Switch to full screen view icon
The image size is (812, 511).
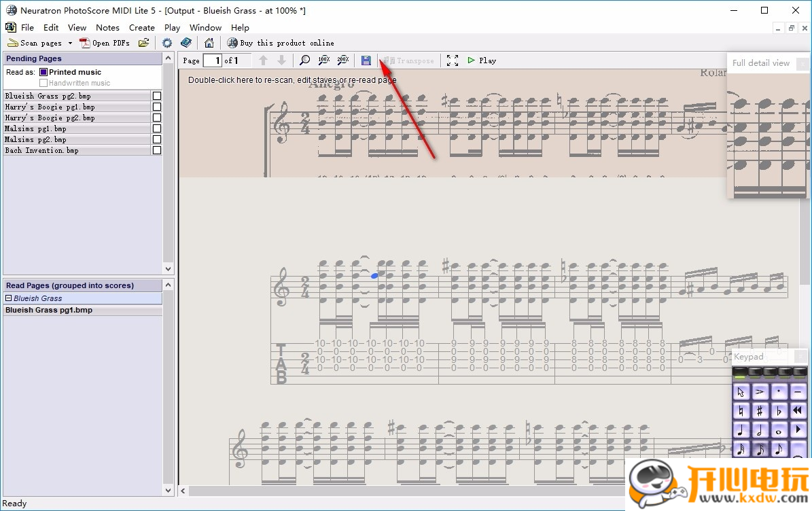coord(453,60)
